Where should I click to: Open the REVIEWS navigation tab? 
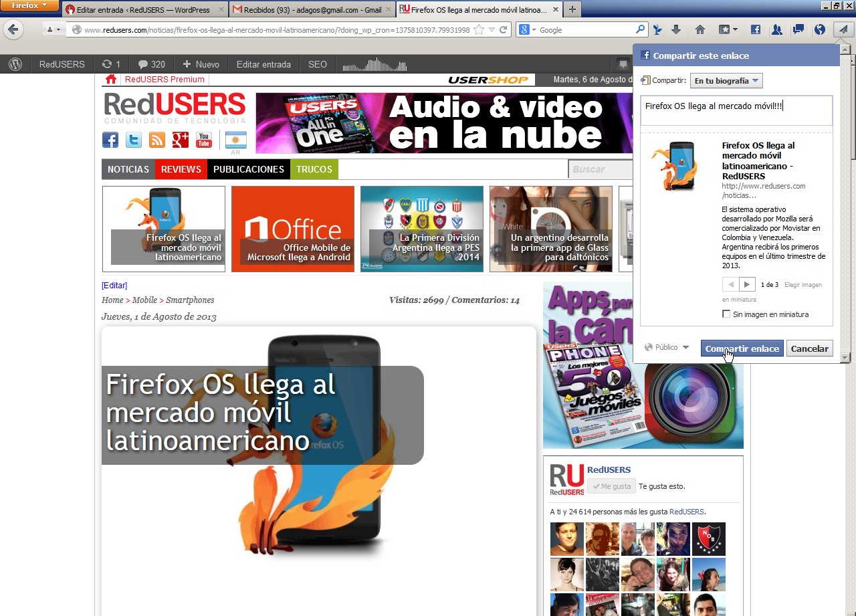click(181, 169)
